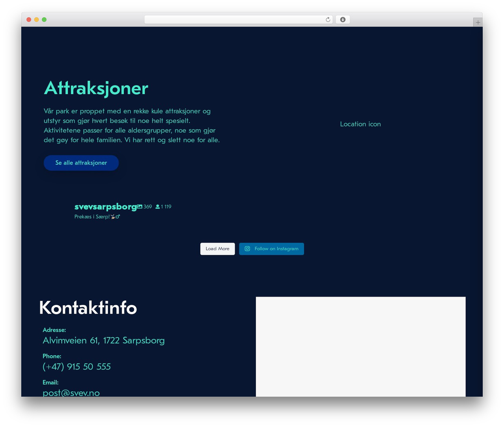Email post@svev.no
This screenshot has width=504, height=427.
coord(71,393)
